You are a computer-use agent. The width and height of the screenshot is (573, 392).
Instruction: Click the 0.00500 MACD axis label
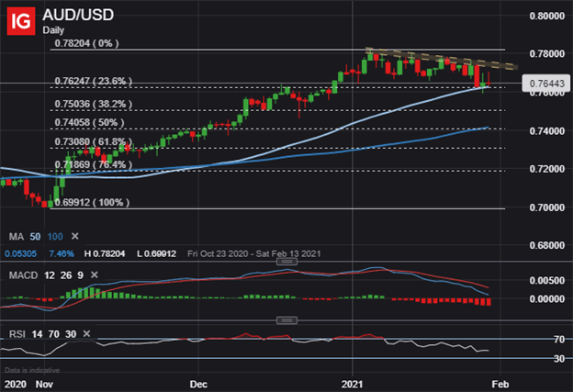[x=546, y=281]
